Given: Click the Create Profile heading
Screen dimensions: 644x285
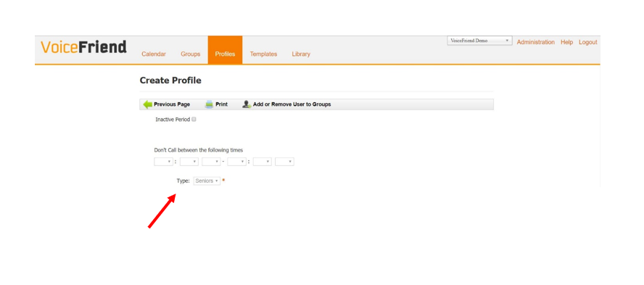Looking at the screenshot, I should pos(170,80).
